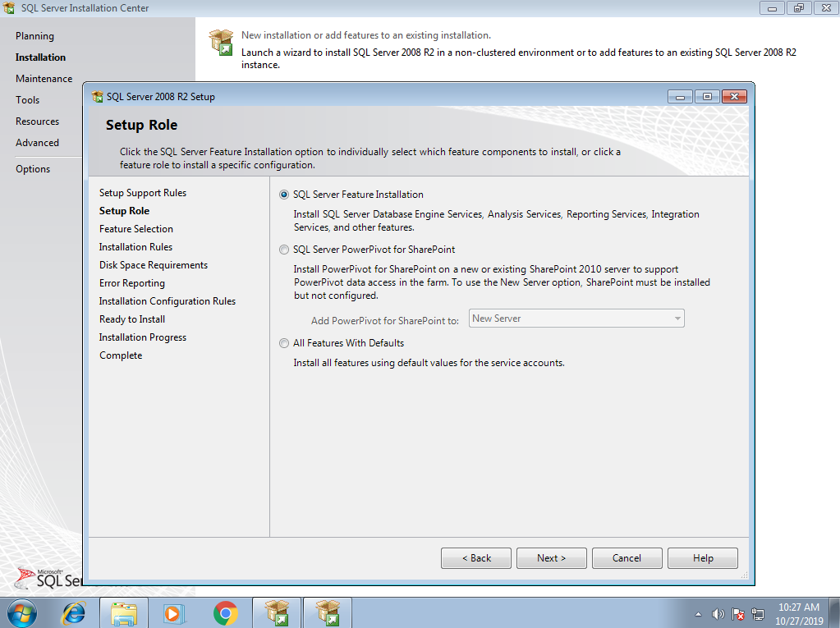Select SQL Server PowerPivot for SharePoint option

coord(284,250)
